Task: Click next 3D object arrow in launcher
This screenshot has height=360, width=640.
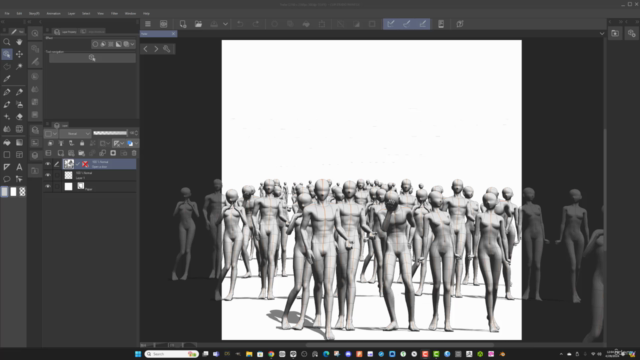Action: 156,49
